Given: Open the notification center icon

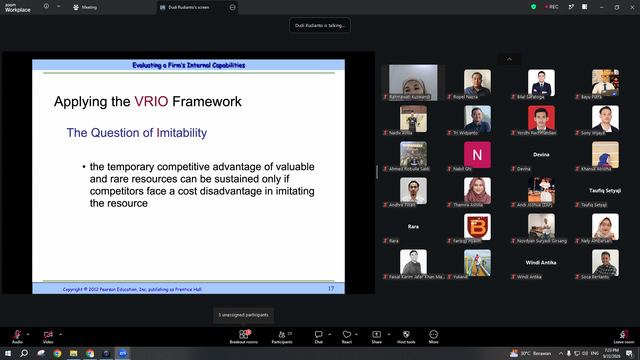Looking at the screenshot, I should point(630,353).
